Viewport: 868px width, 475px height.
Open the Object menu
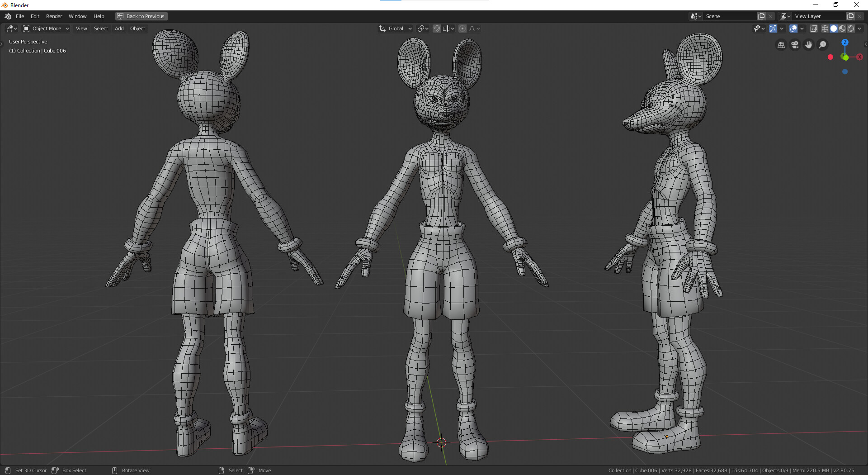[x=137, y=28]
